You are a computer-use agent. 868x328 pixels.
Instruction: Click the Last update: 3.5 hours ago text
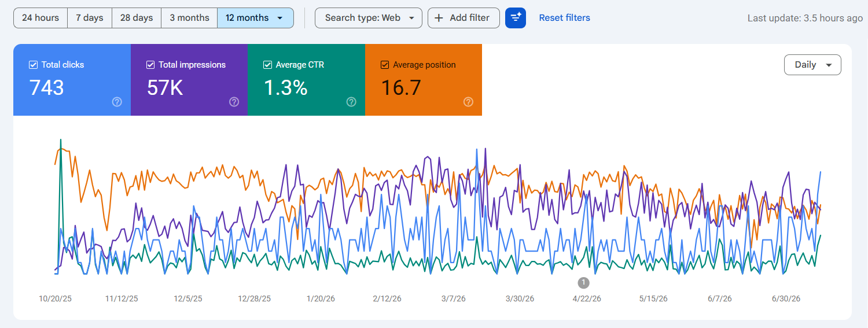[805, 18]
